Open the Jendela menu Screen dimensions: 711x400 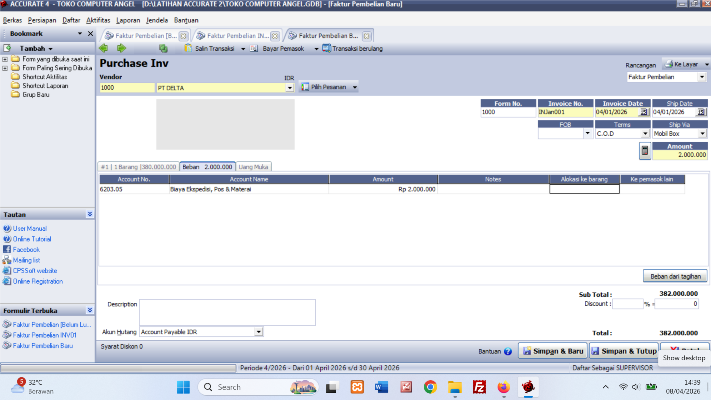(157, 20)
